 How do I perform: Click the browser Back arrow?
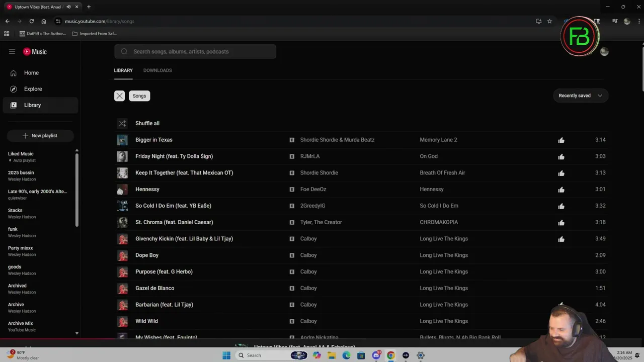[7, 21]
